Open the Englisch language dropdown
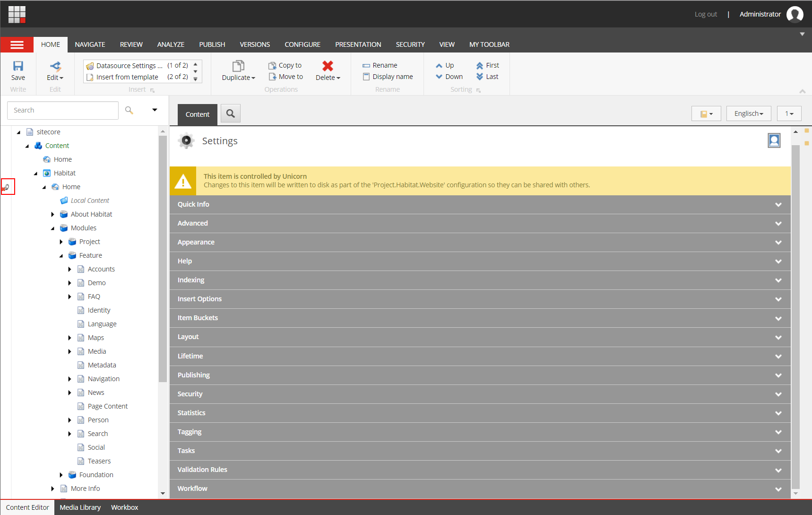This screenshot has height=515, width=812. (749, 113)
